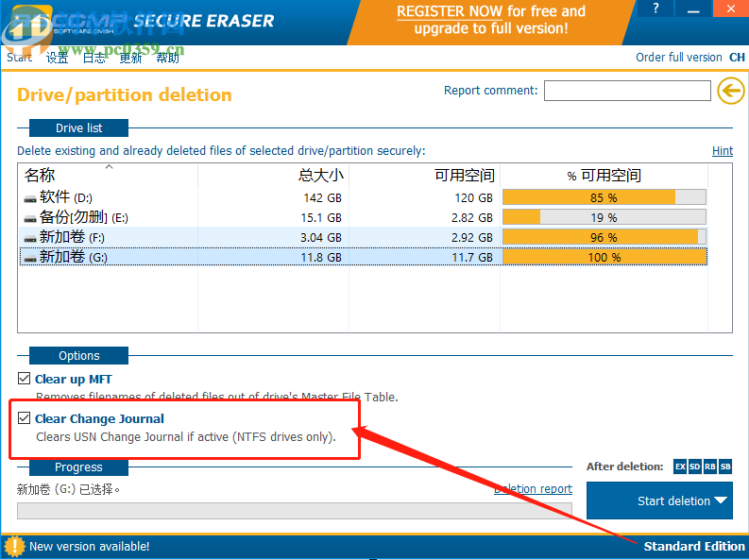Click Standard Edition status text
This screenshot has height=560, width=749.
click(x=694, y=546)
